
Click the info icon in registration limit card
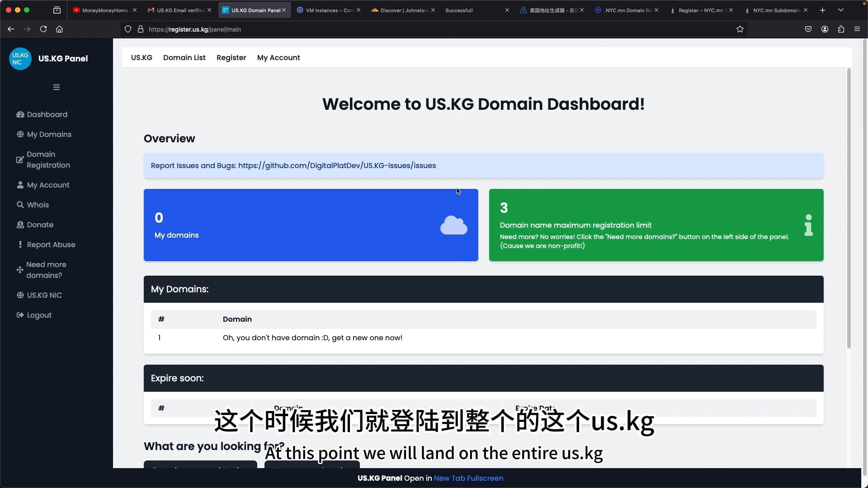point(809,225)
